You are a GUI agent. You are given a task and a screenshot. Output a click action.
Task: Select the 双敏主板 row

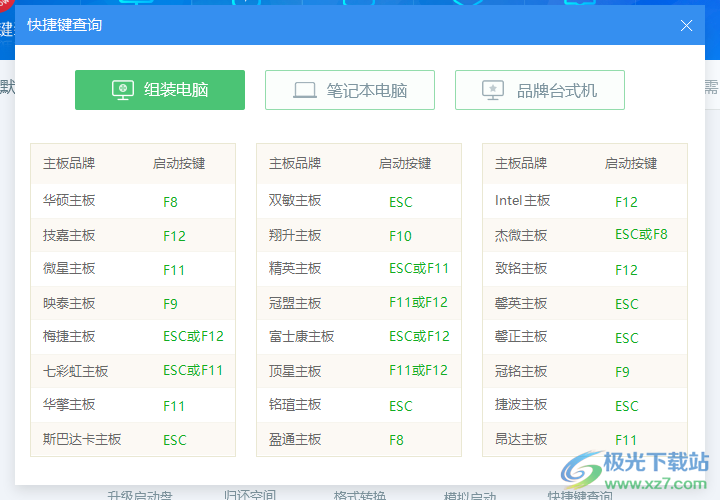295,201
